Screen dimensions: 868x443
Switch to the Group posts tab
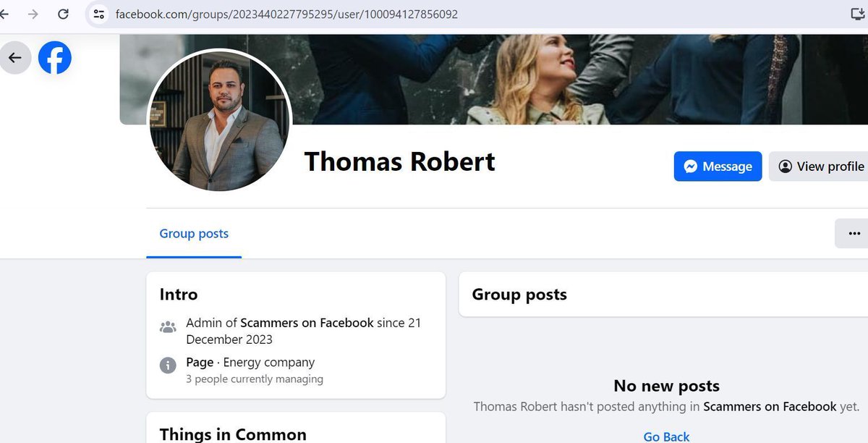[193, 233]
